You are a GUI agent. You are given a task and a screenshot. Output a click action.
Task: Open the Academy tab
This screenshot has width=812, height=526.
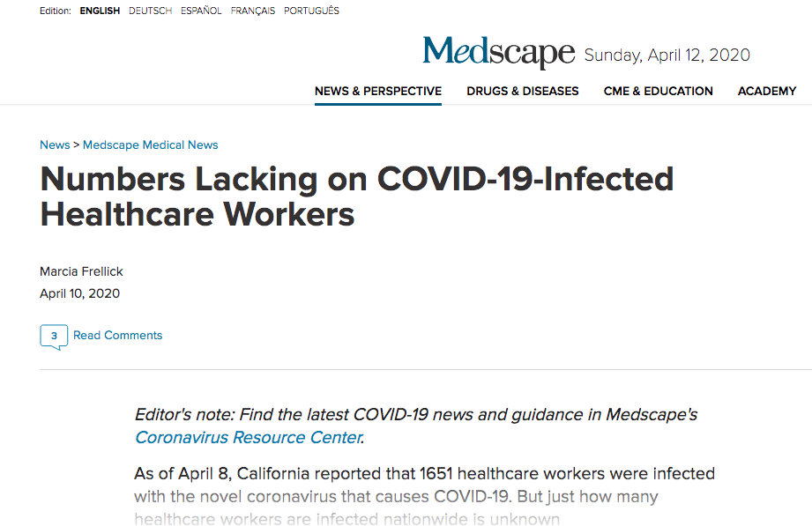coord(766,91)
